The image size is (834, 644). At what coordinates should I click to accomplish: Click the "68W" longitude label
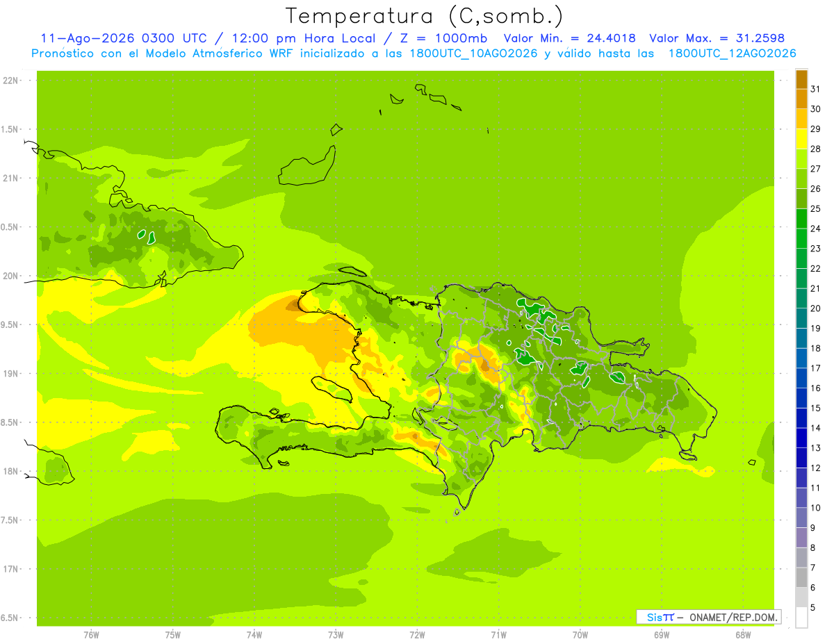(743, 634)
